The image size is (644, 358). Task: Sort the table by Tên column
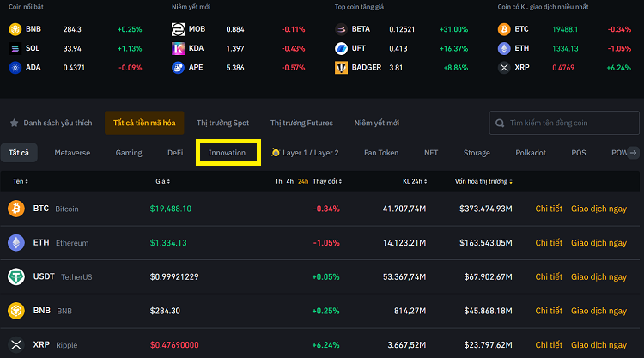coord(21,181)
